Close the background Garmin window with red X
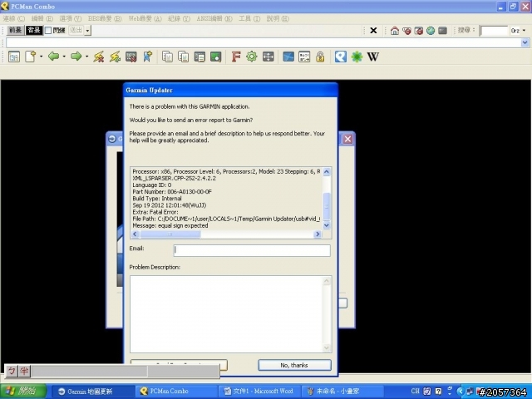Screen dimensions: 532x399 tap(347, 139)
